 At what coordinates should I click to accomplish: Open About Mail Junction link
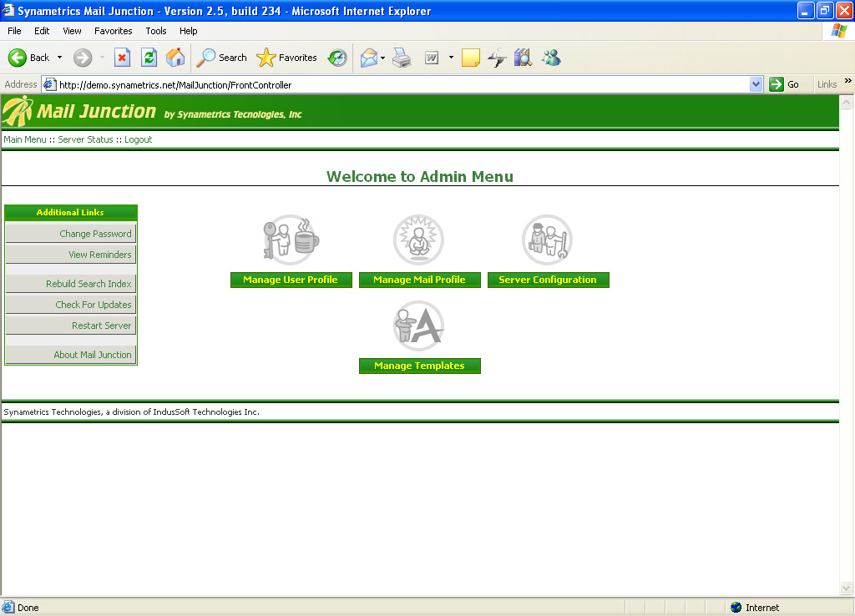click(x=71, y=355)
